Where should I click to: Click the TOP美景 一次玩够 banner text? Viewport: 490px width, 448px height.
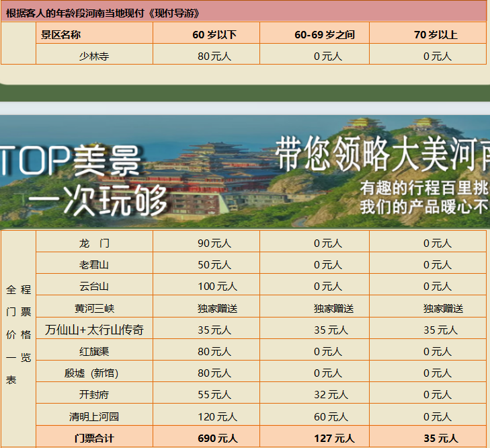click(85, 181)
